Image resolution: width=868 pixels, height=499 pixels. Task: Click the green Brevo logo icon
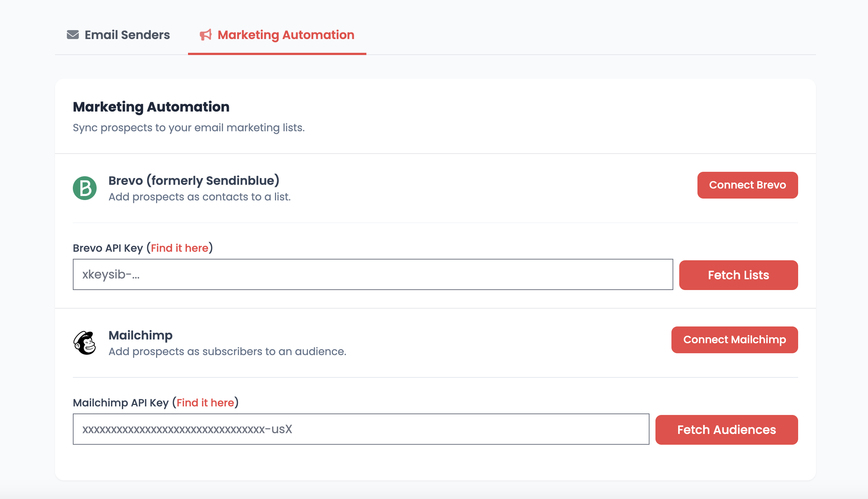(x=85, y=188)
